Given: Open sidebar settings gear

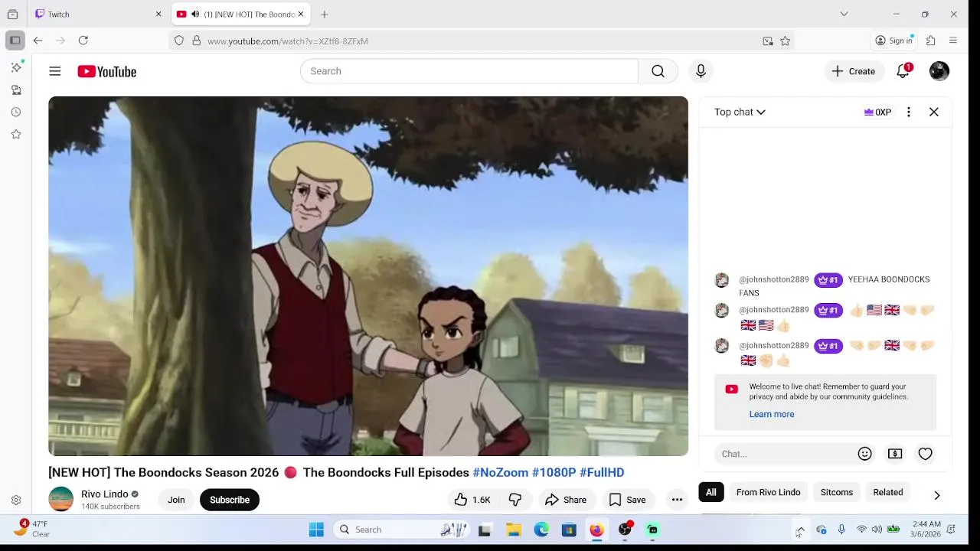Looking at the screenshot, I should (16, 500).
